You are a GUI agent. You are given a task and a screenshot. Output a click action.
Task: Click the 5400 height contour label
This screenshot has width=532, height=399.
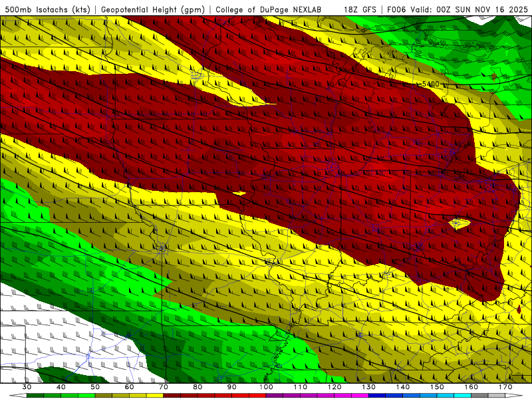pyautogui.click(x=430, y=84)
